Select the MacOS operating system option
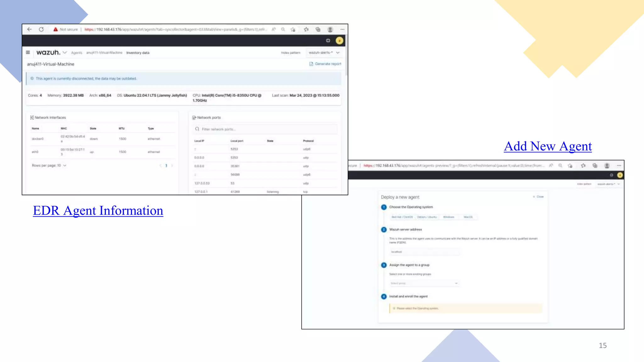 [x=468, y=217]
